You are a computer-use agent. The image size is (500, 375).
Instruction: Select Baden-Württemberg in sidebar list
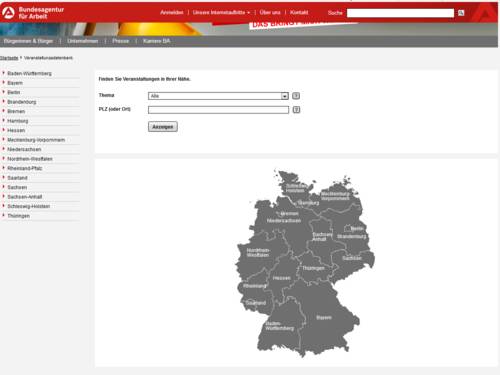tap(29, 73)
